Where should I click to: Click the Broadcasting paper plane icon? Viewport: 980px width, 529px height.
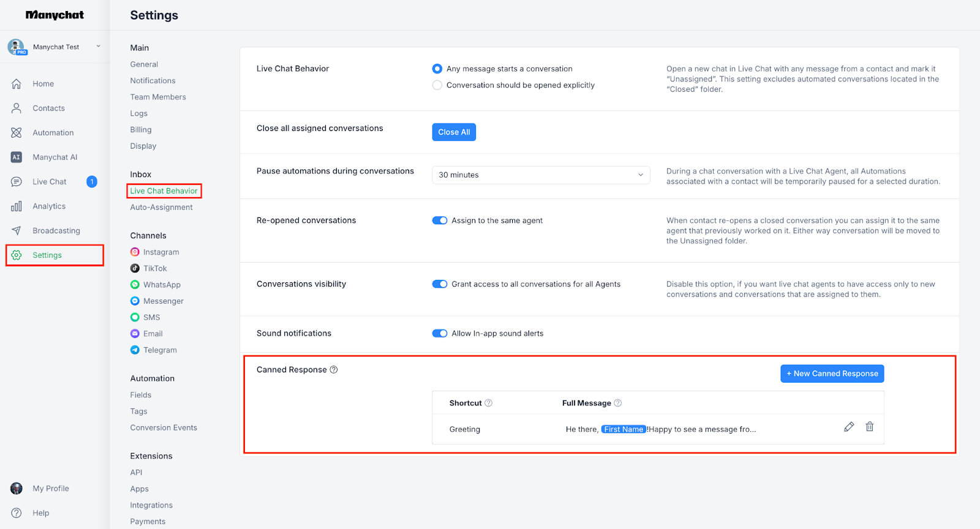click(17, 231)
